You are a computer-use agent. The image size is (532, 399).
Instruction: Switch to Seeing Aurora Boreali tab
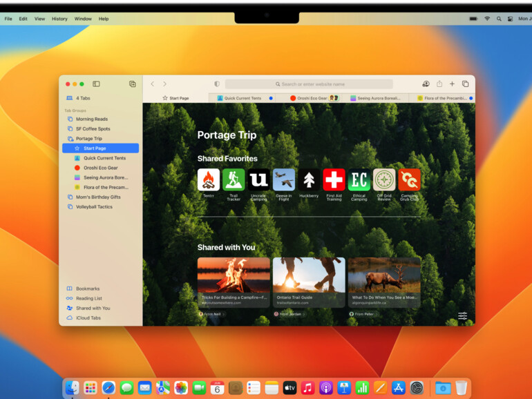375,98
